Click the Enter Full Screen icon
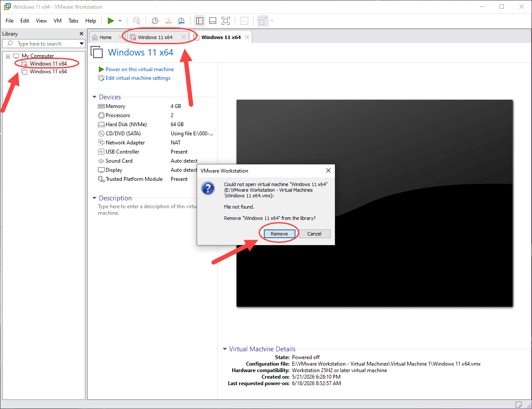The width and height of the screenshot is (532, 409). pyautogui.click(x=226, y=21)
